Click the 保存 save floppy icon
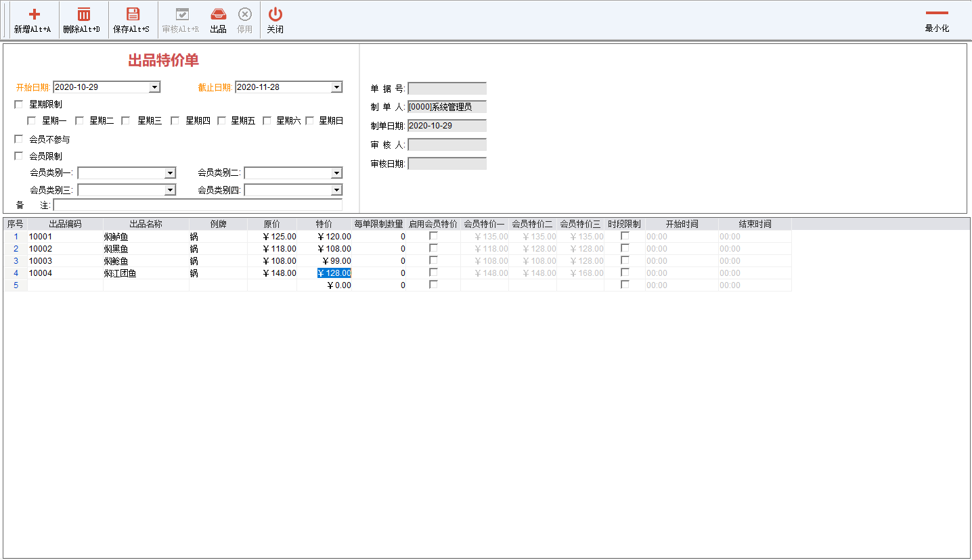972x560 pixels. [133, 14]
